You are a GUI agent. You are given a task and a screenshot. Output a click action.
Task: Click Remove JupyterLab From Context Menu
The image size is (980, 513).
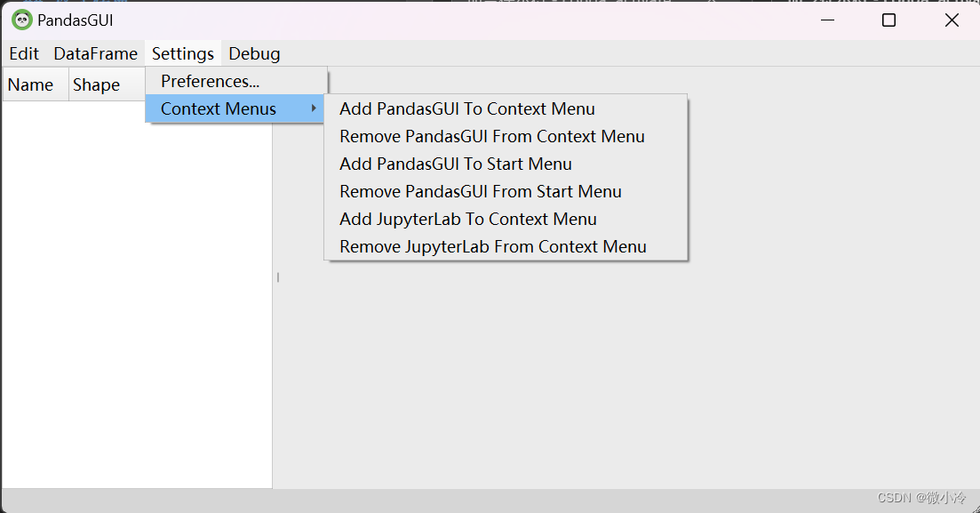(493, 246)
